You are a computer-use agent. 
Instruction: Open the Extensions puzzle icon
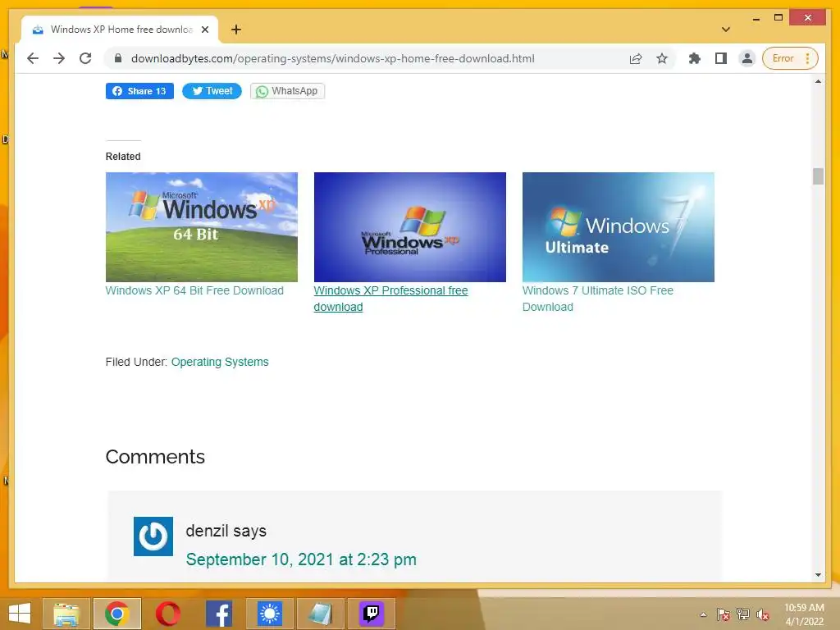tap(694, 58)
